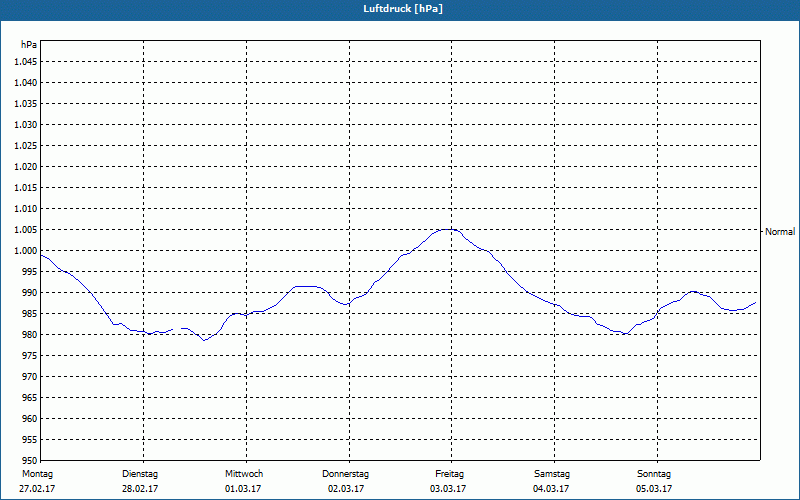Viewport: 800px width, 500px height.
Task: Click the Donnerstag day label
Action: 345,474
